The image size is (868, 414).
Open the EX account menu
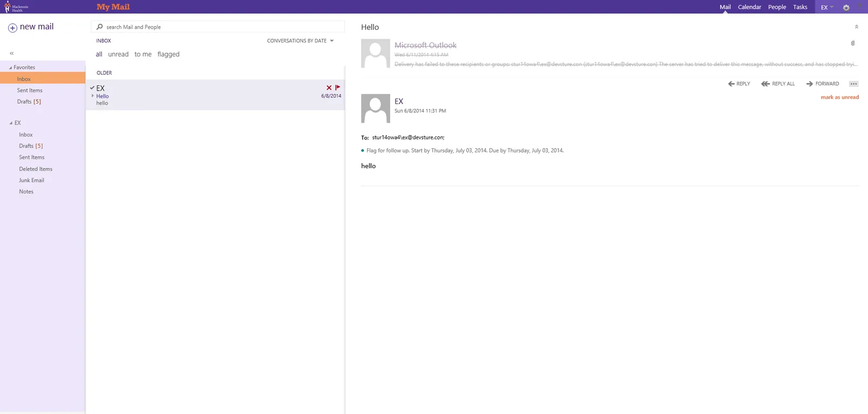click(827, 7)
